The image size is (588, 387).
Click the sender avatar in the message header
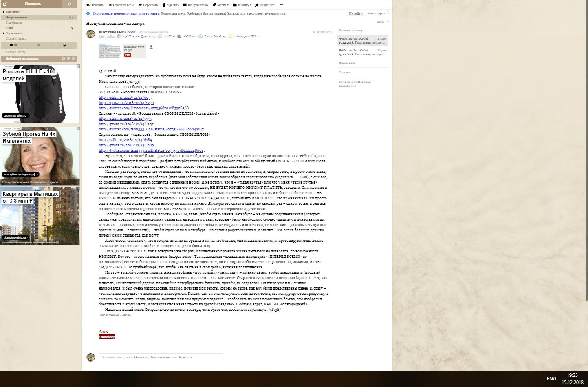91,34
